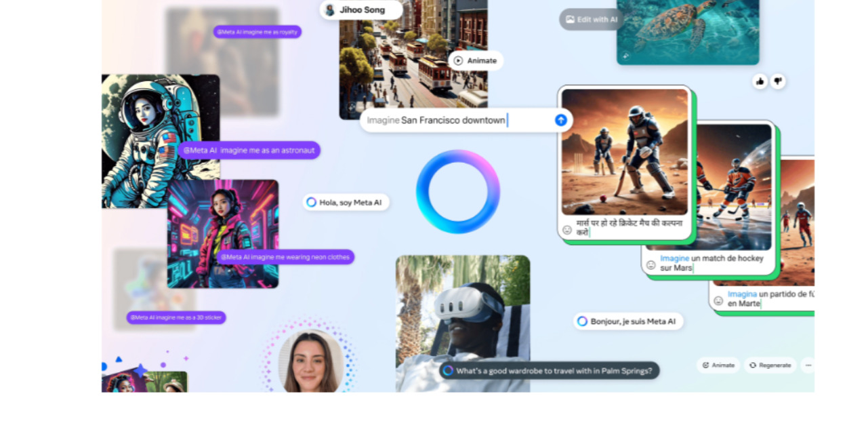Click the emoji icon on the Imagina card
Screen dimensions: 868x434
click(x=718, y=301)
